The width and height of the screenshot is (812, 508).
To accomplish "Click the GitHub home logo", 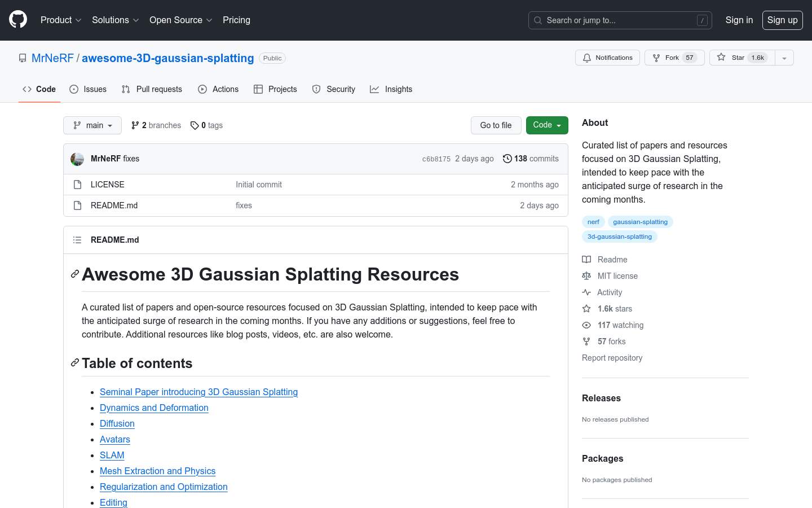I will (17, 20).
